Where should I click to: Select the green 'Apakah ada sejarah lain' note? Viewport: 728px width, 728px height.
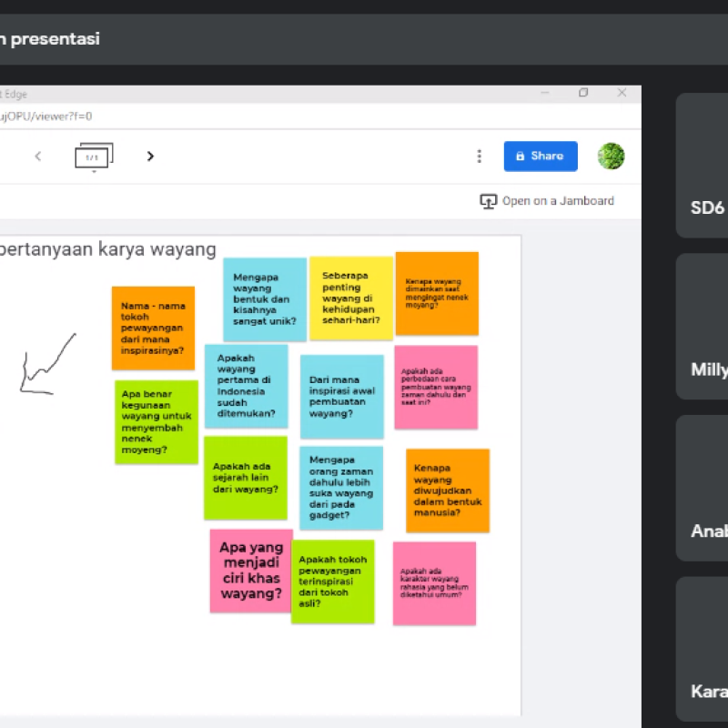click(x=245, y=478)
